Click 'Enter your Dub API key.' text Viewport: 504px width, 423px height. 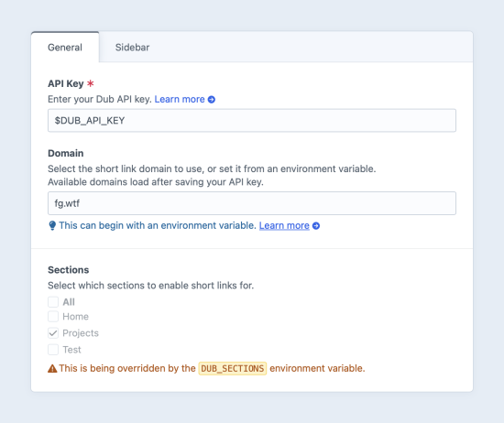[100, 99]
